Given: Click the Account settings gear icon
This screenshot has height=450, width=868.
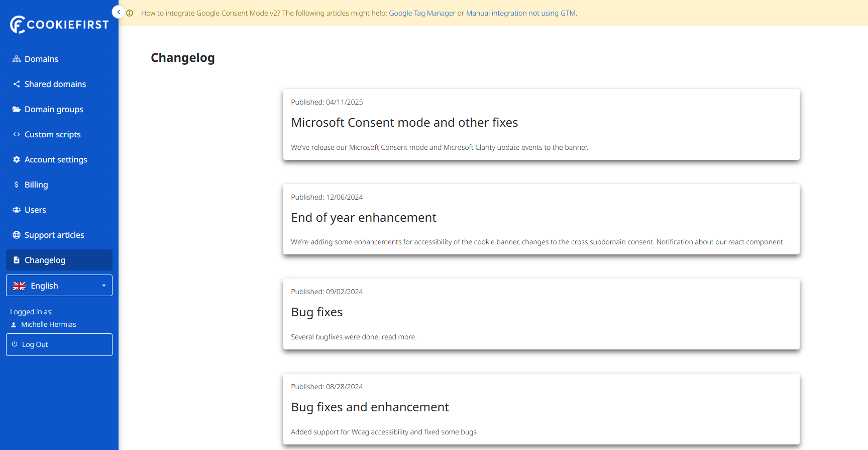Looking at the screenshot, I should pyautogui.click(x=17, y=160).
